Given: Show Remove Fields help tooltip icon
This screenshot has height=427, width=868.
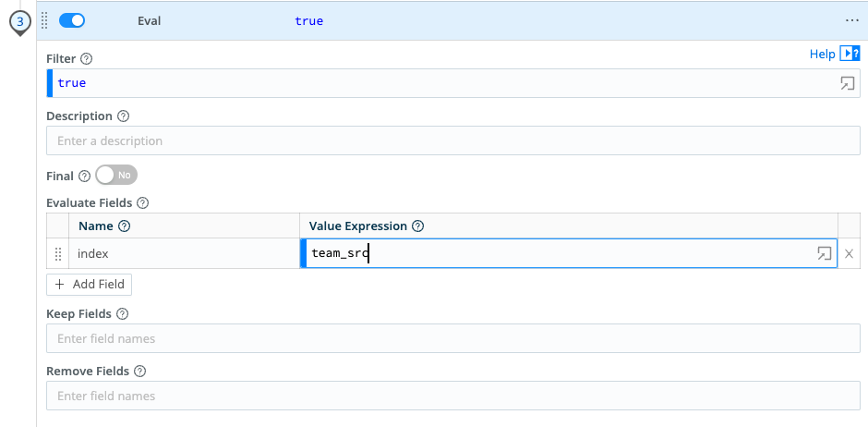Looking at the screenshot, I should [140, 371].
